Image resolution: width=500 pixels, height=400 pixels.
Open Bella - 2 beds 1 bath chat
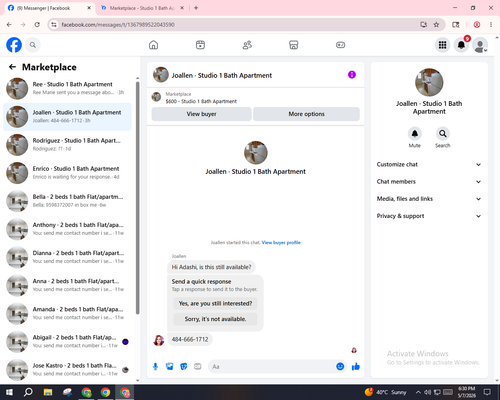(x=67, y=201)
